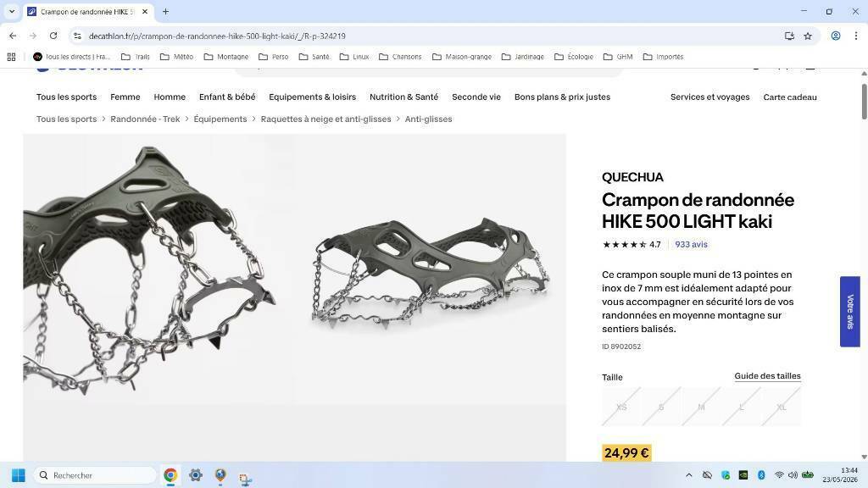Go to Services et voyages
Image resolution: width=868 pixels, height=488 pixels.
[x=709, y=97]
